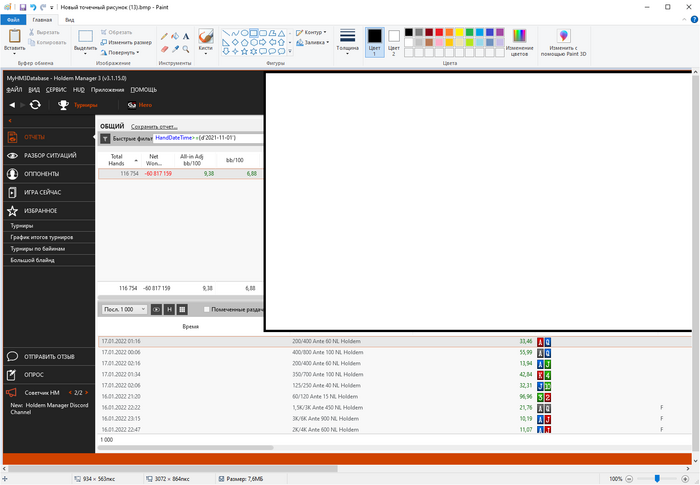Click ПОМОЩЬ menu in Holdem Manager image
The height and width of the screenshot is (485, 700).
pyautogui.click(x=143, y=90)
